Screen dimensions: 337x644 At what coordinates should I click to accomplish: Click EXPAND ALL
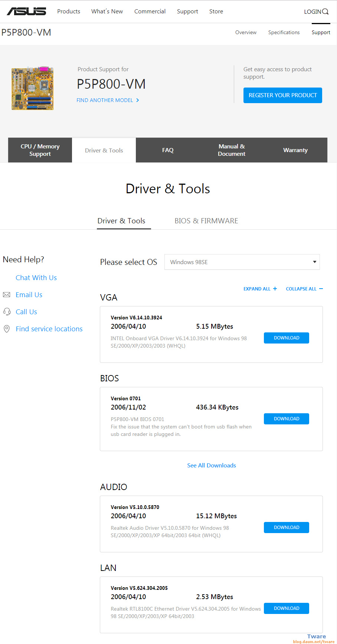click(257, 289)
